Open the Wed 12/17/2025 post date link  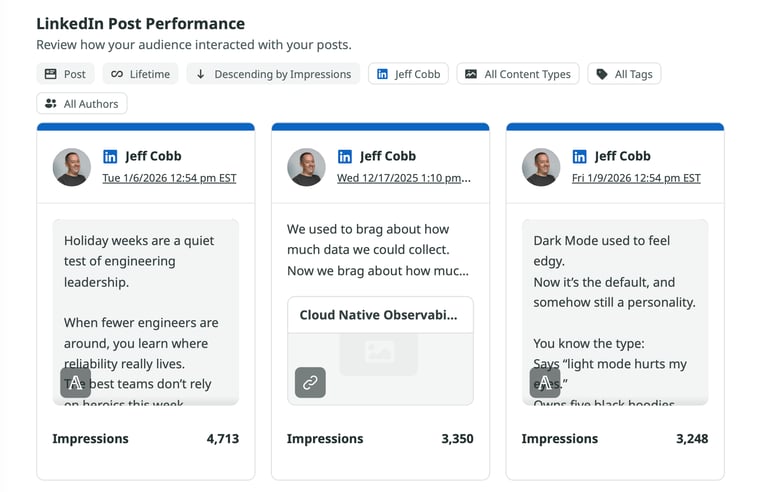point(403,178)
